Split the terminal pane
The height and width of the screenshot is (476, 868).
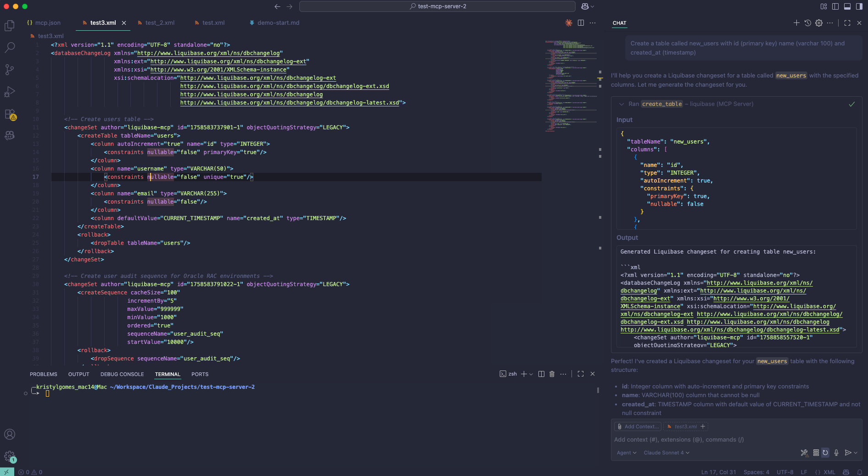coord(541,374)
